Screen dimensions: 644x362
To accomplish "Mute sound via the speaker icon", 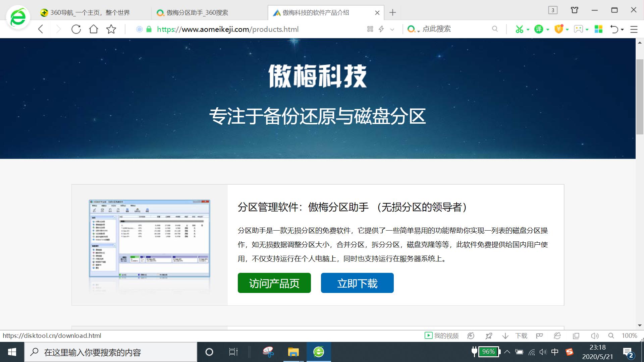I will pos(595,336).
